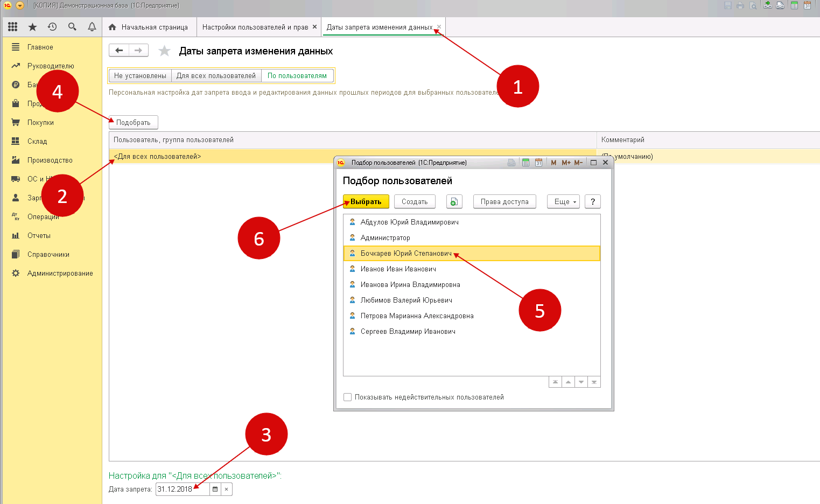The image size is (820, 504).
Task: Move list to top with double-up arrow
Action: click(555, 382)
